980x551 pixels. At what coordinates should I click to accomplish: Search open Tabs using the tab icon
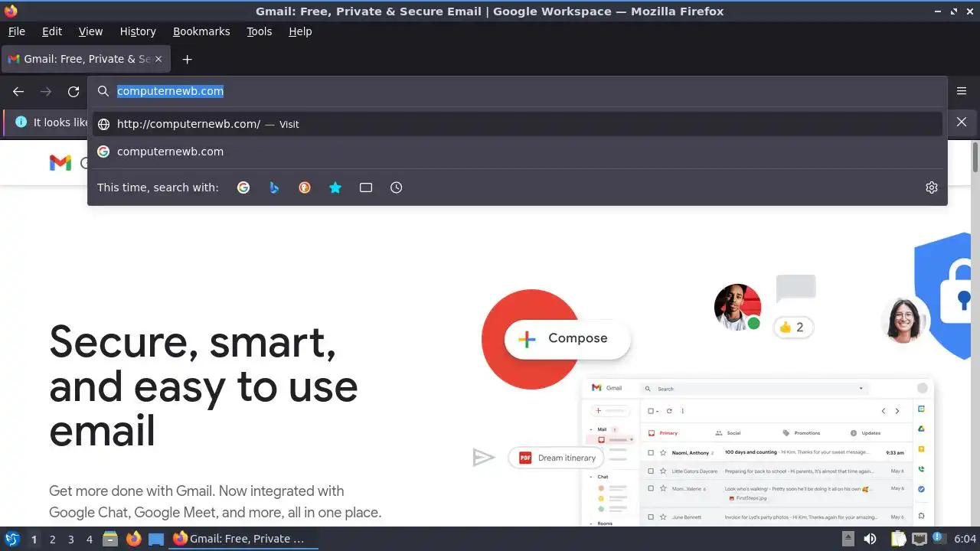point(366,187)
